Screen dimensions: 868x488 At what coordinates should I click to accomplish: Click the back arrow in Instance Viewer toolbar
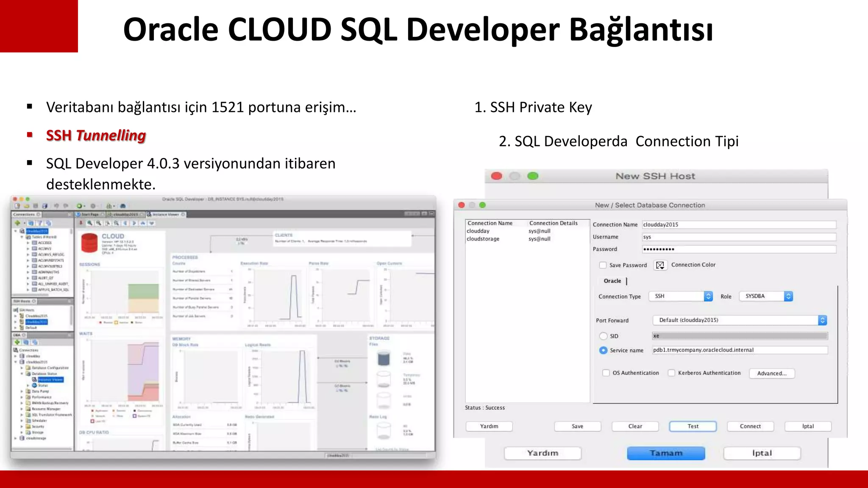click(125, 223)
